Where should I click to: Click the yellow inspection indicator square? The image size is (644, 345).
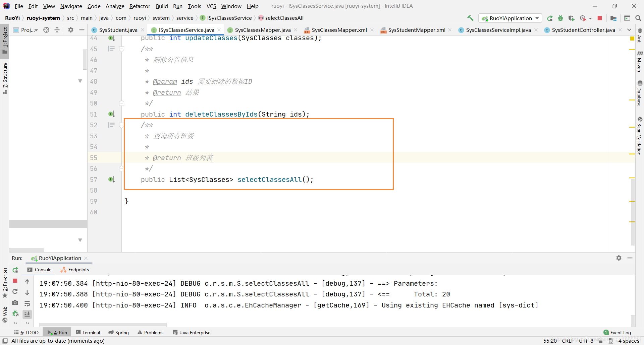click(632, 39)
